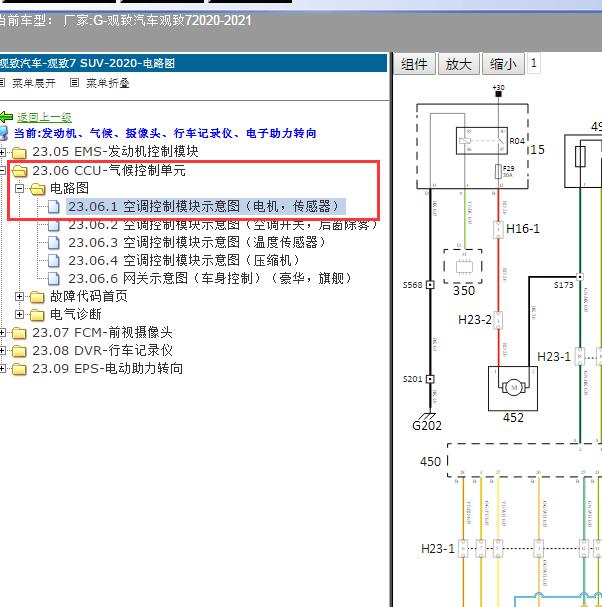This screenshot has height=607, width=602.
Task: Click ground point G202 label
Action: [x=427, y=425]
